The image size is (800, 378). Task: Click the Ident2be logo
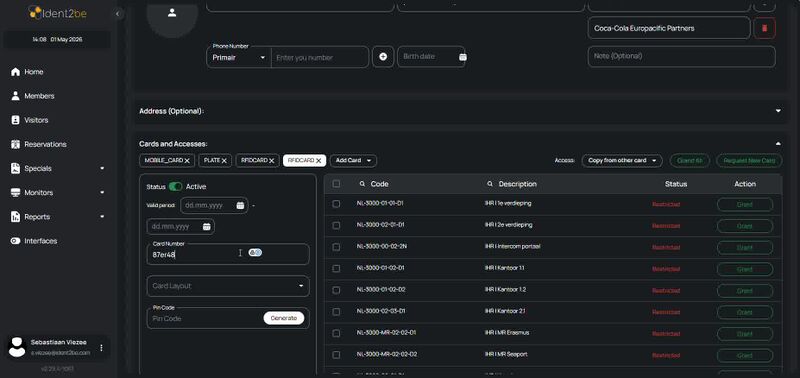pyautogui.click(x=57, y=13)
